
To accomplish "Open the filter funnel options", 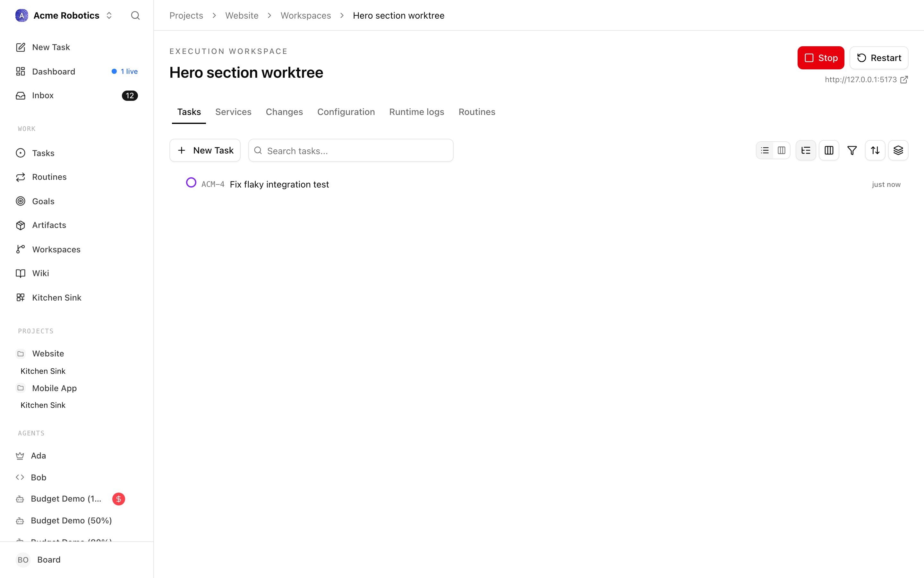I will [852, 150].
